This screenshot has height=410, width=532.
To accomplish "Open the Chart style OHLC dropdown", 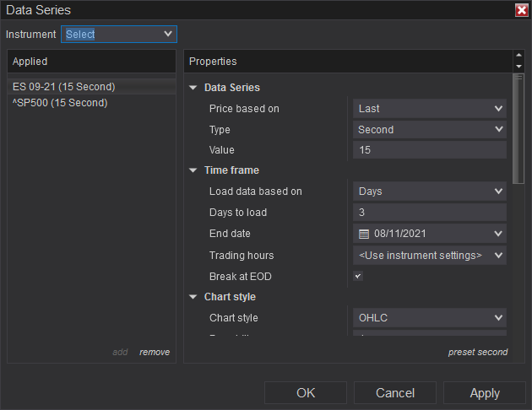I will (x=430, y=317).
